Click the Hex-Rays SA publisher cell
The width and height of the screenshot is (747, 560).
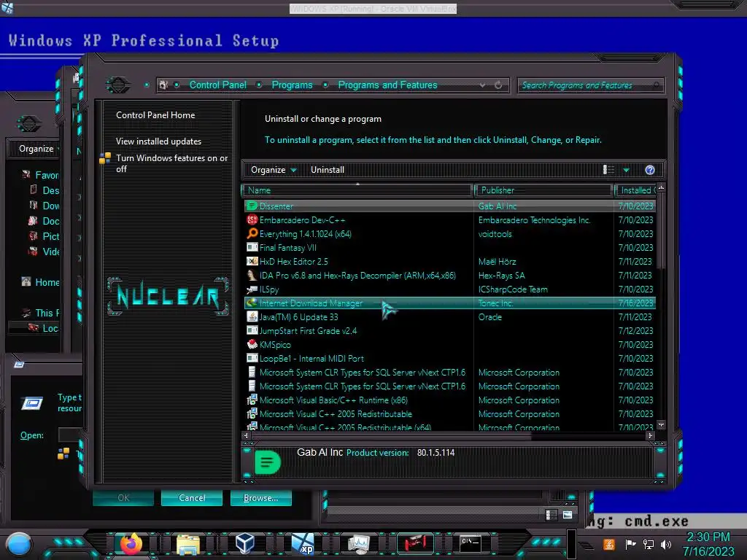point(502,275)
